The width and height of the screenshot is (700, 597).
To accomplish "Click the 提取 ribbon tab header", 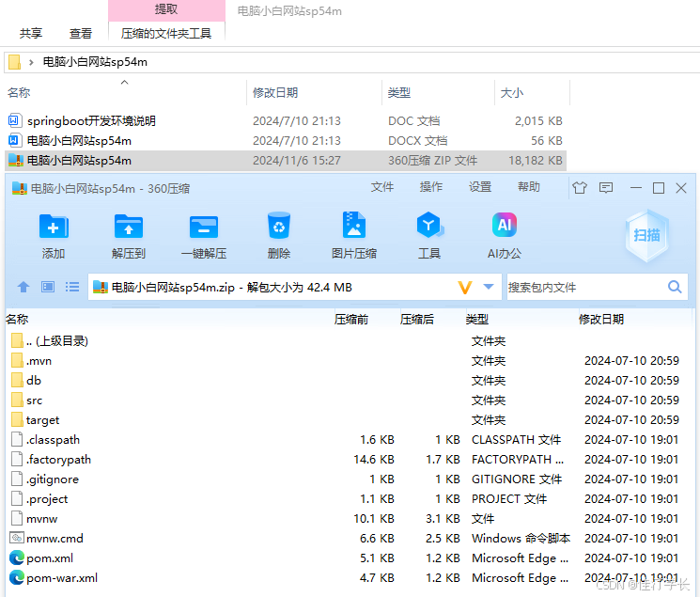I will point(166,9).
